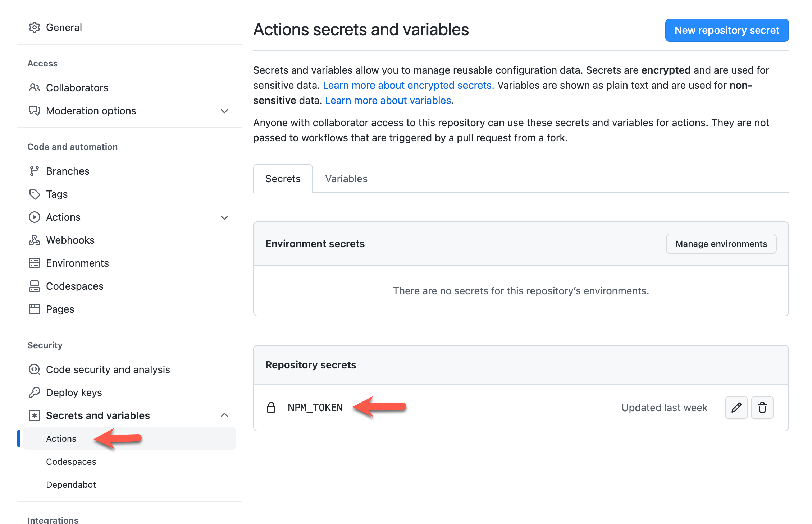Click the Collaborators people icon

(x=35, y=88)
